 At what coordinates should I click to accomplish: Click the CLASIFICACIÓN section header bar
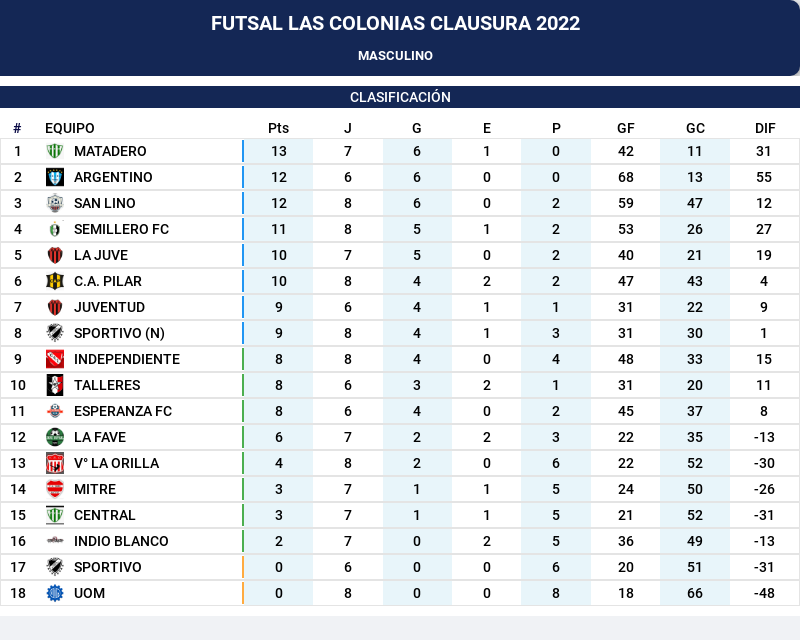[x=400, y=97]
